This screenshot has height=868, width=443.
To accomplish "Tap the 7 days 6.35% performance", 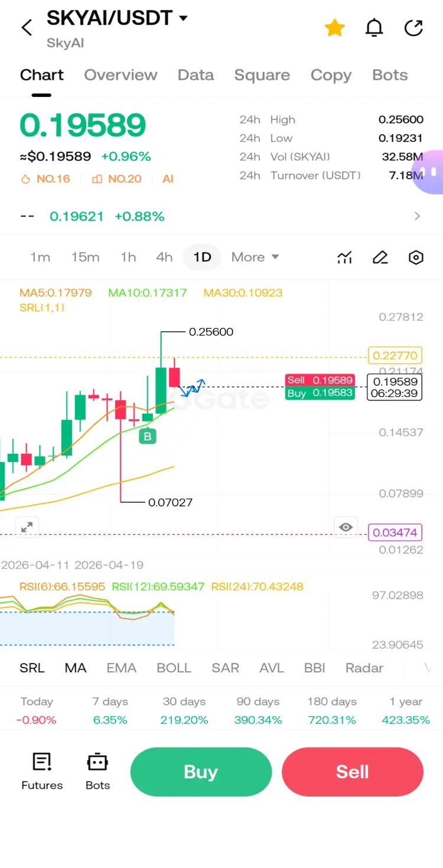I will click(110, 711).
